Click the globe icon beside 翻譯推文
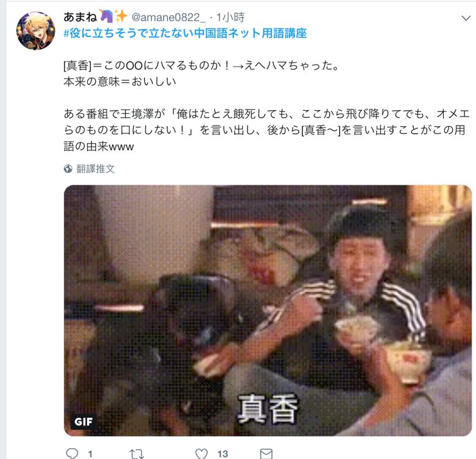The height and width of the screenshot is (459, 476). coord(68,169)
